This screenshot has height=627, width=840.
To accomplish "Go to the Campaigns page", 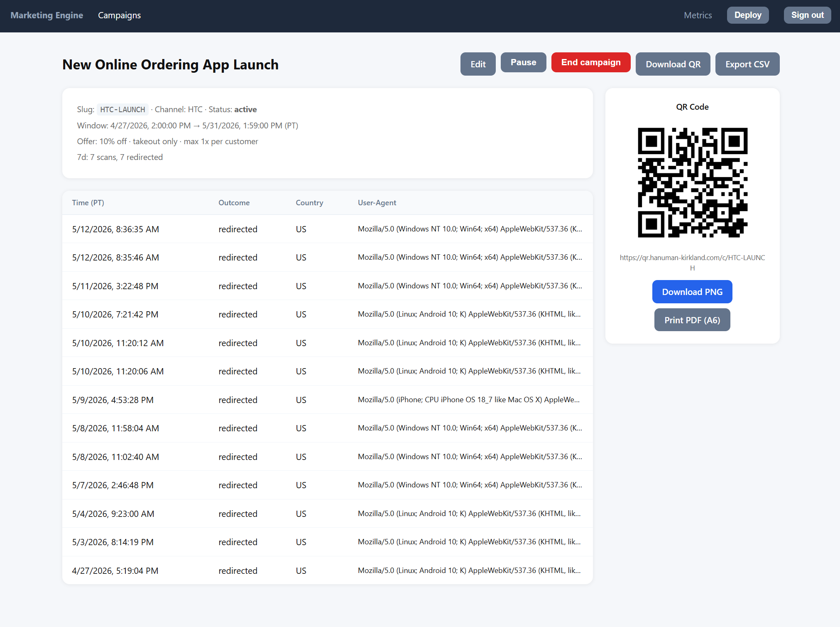I will (119, 15).
